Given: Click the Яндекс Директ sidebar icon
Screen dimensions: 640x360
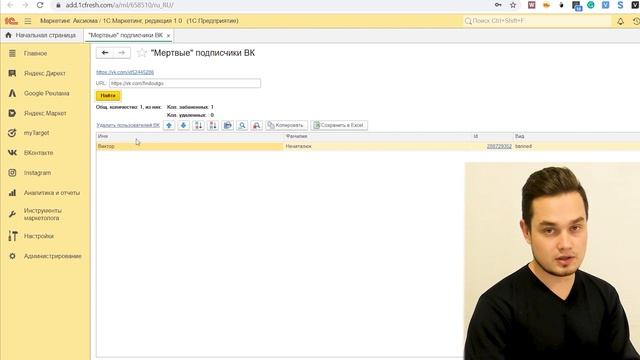Looking at the screenshot, I should [x=12, y=73].
